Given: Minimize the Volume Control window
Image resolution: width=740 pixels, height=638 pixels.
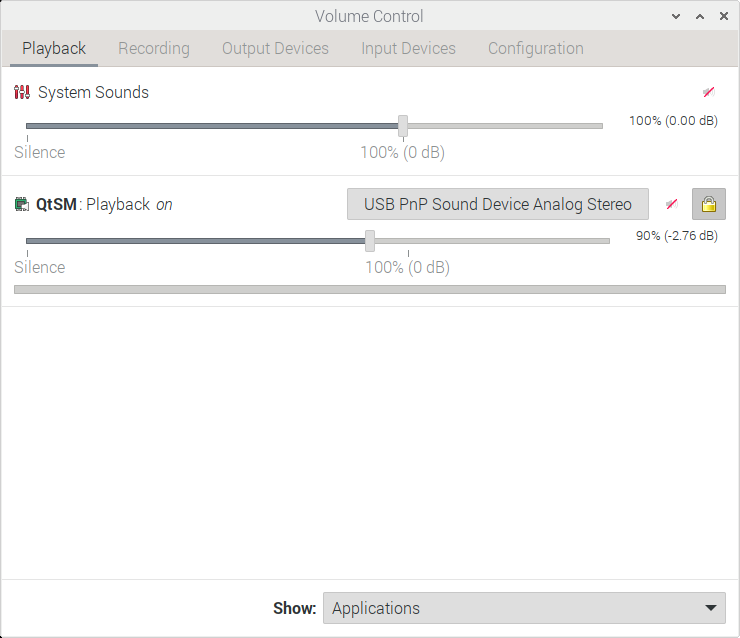Looking at the screenshot, I should [x=678, y=17].
